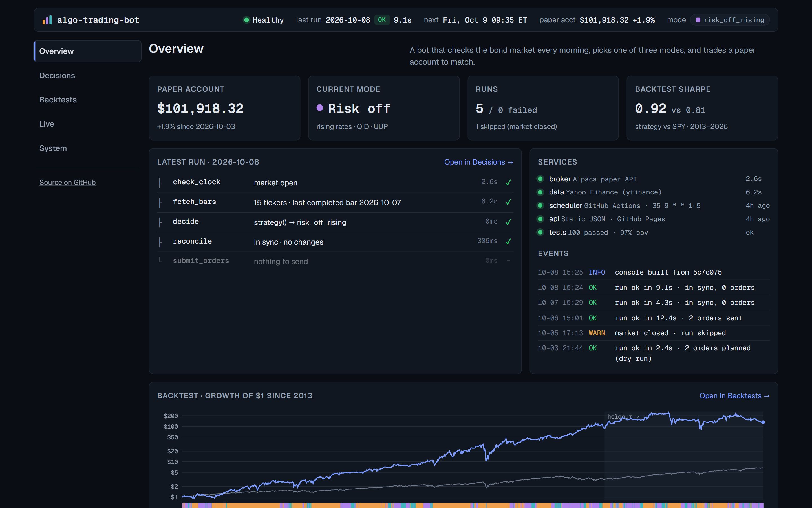The height and width of the screenshot is (508, 812).
Task: Click the Current Mode Risk off card
Action: [384, 108]
